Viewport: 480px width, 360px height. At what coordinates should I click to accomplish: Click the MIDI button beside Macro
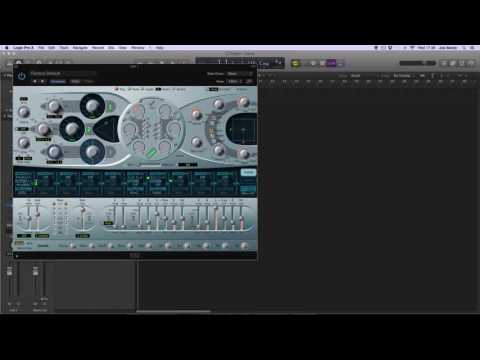pyautogui.click(x=29, y=243)
